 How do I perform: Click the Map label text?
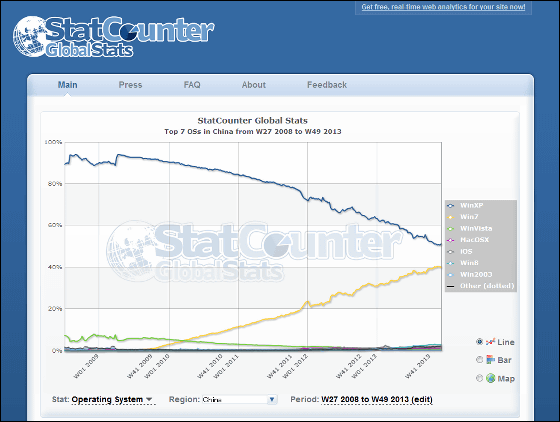tap(506, 378)
